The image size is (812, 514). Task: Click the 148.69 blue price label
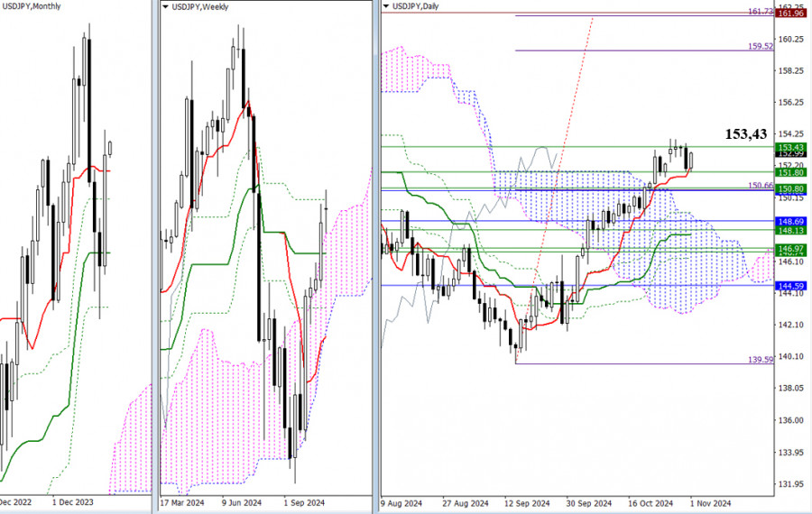tap(790, 222)
